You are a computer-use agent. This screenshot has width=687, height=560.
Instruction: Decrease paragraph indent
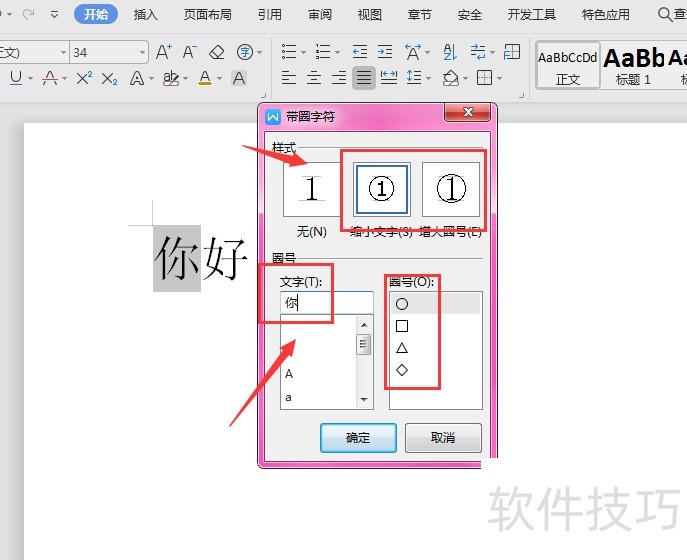pos(360,52)
